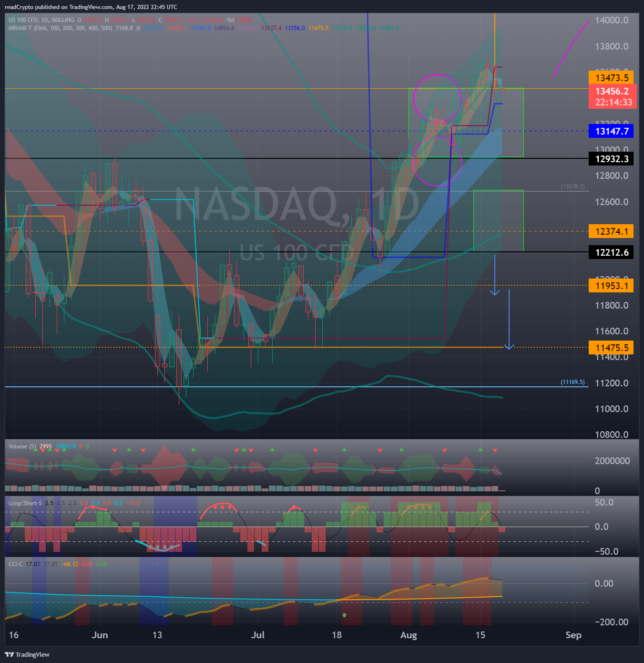The image size is (644, 663).
Task: Click the (11169.5) line value label
Action: [x=572, y=382]
